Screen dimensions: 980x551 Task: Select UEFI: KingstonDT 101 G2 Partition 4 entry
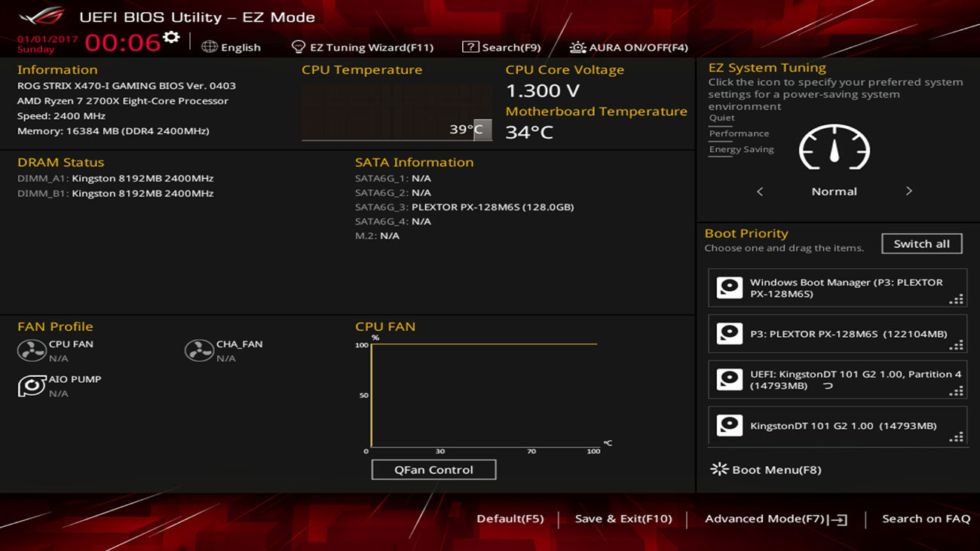[838, 380]
